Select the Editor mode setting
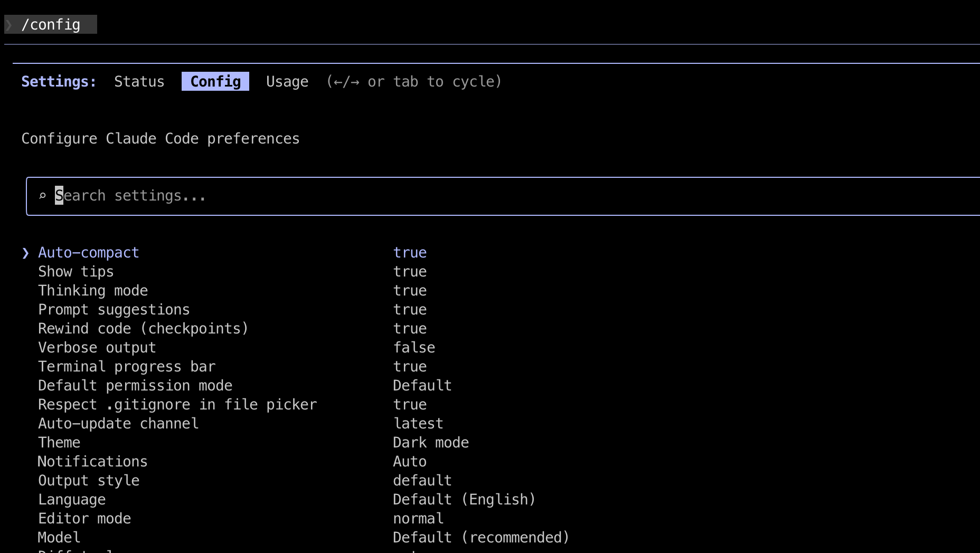Viewport: 980px width, 553px height. click(x=84, y=519)
